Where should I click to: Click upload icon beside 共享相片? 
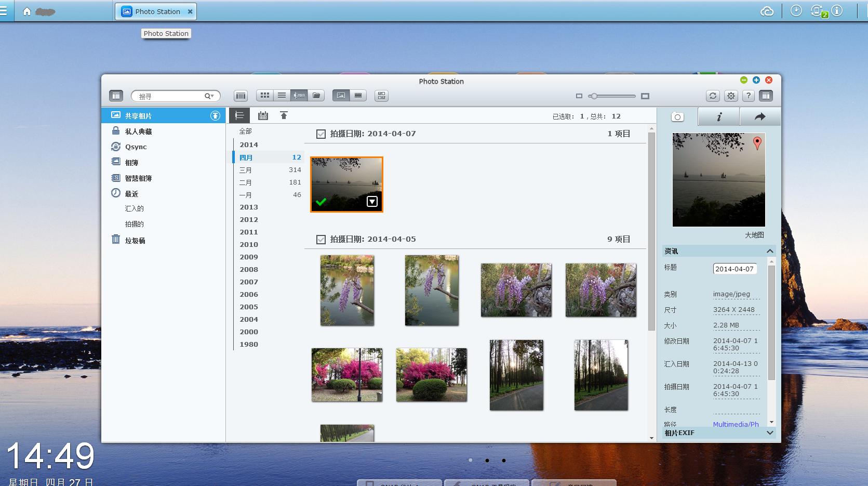(215, 116)
